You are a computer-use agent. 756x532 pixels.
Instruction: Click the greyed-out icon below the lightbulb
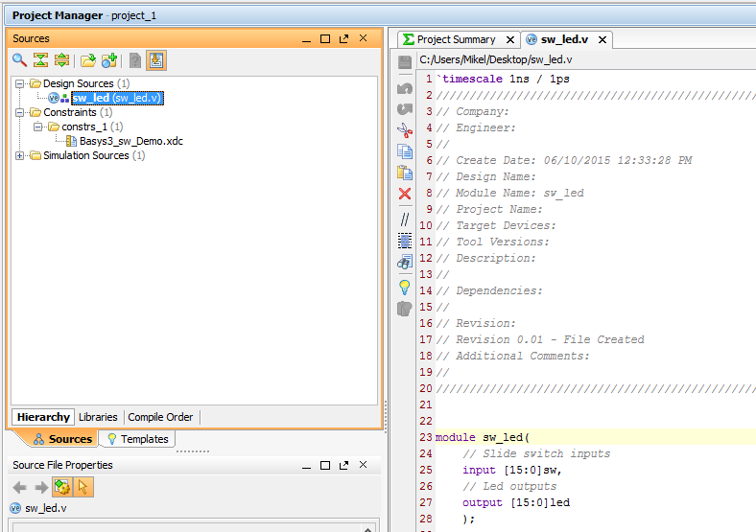[405, 309]
